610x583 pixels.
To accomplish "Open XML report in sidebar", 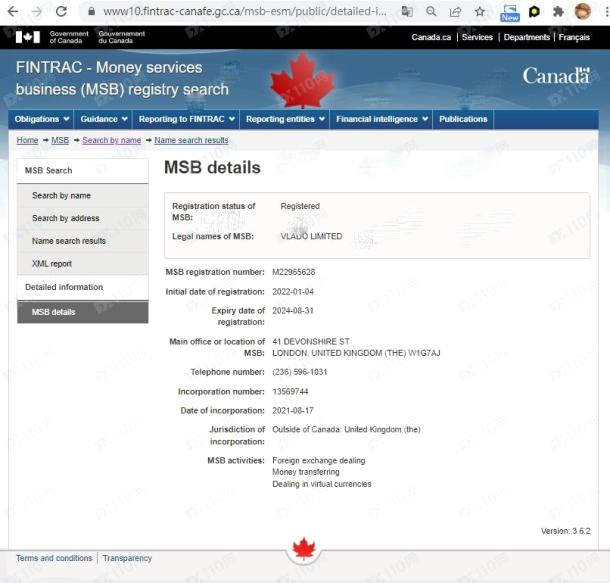I will tap(83, 264).
